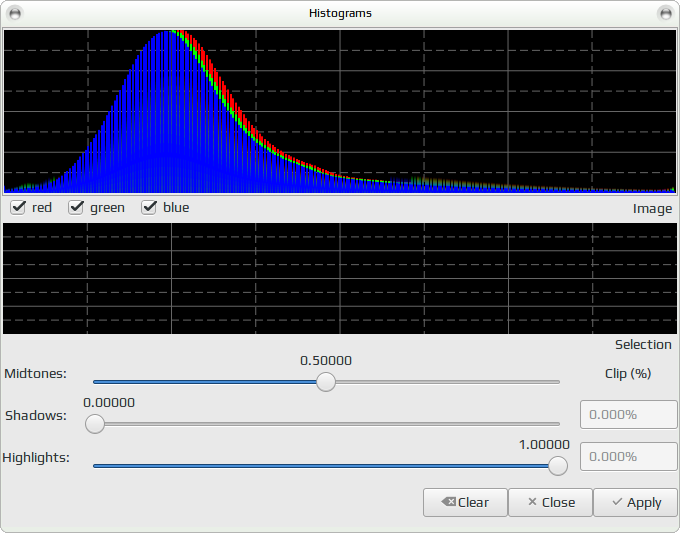Click the Shadows label
The height and width of the screenshot is (533, 680).
(x=36, y=415)
